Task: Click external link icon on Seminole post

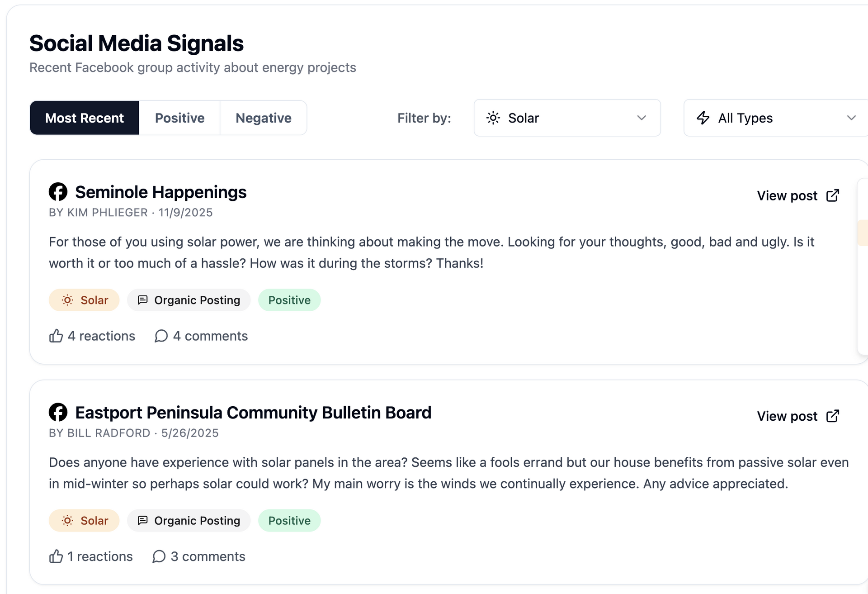Action: click(x=832, y=195)
